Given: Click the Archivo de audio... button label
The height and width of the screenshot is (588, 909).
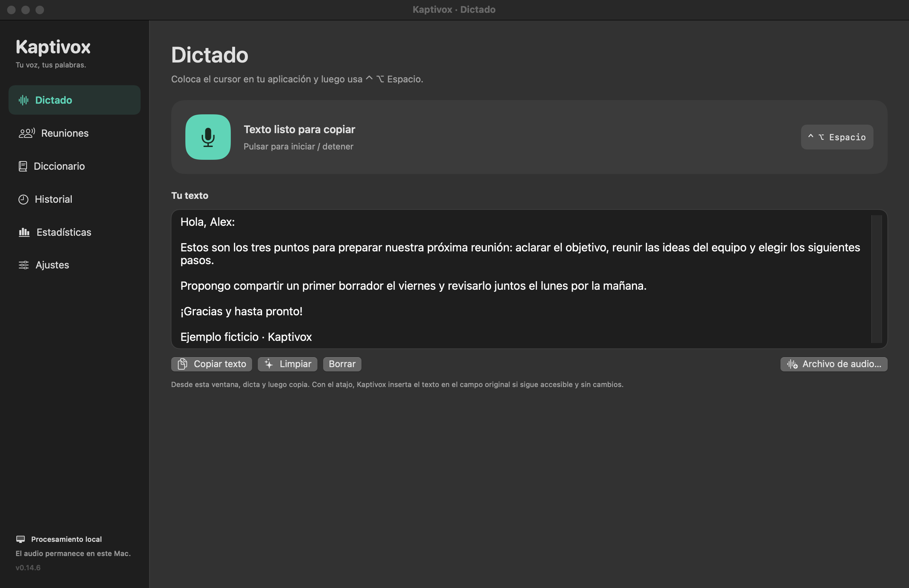Looking at the screenshot, I should 842,364.
